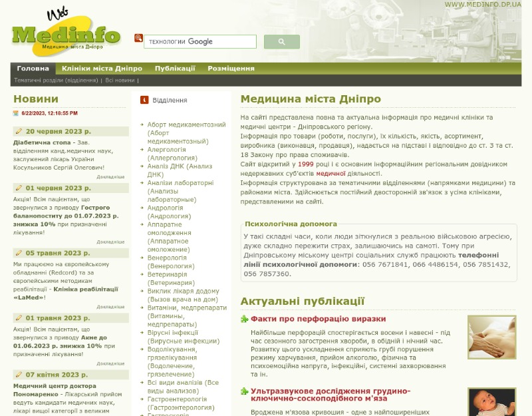Open Ультразвукове дослідження грудино-ключично article

coord(331,395)
